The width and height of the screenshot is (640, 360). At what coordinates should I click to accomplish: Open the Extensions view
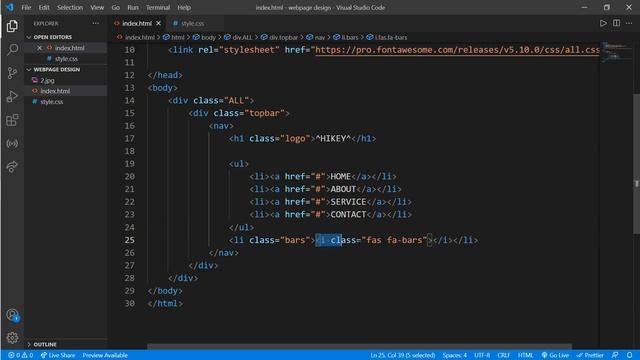tap(12, 120)
